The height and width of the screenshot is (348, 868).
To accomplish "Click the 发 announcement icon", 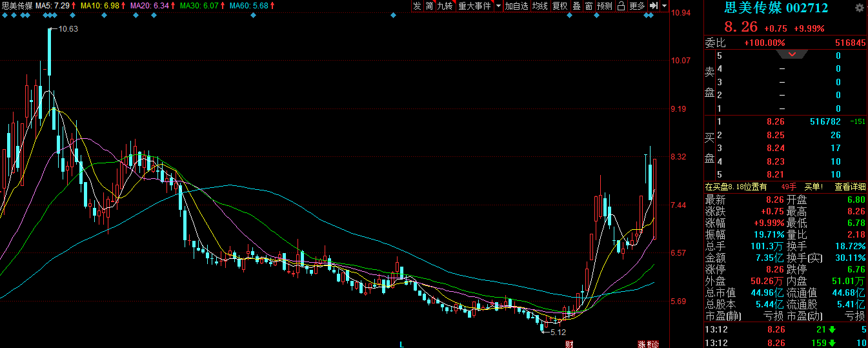I will tap(417, 6).
